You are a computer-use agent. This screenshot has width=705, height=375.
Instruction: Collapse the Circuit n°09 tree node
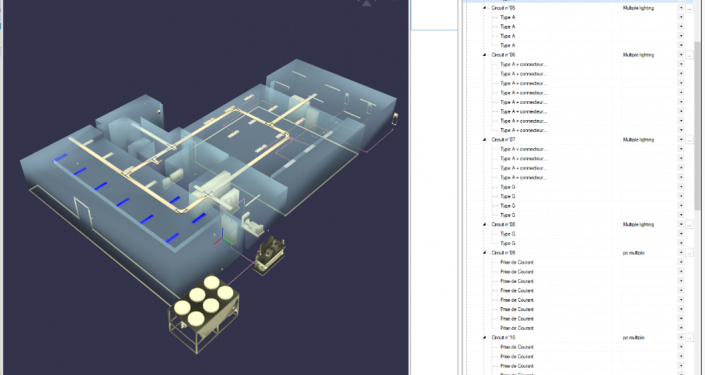point(485,253)
